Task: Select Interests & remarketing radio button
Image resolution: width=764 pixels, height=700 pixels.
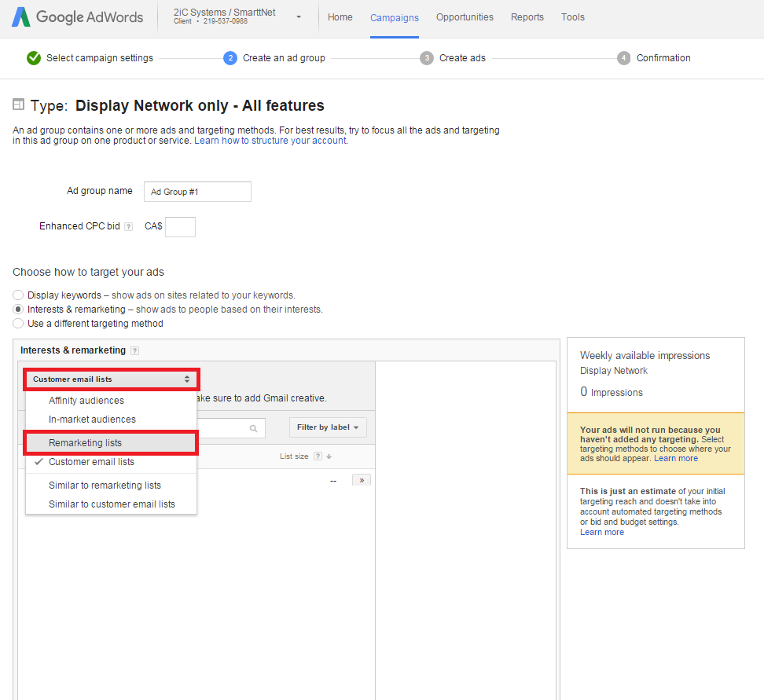Action: (18, 310)
